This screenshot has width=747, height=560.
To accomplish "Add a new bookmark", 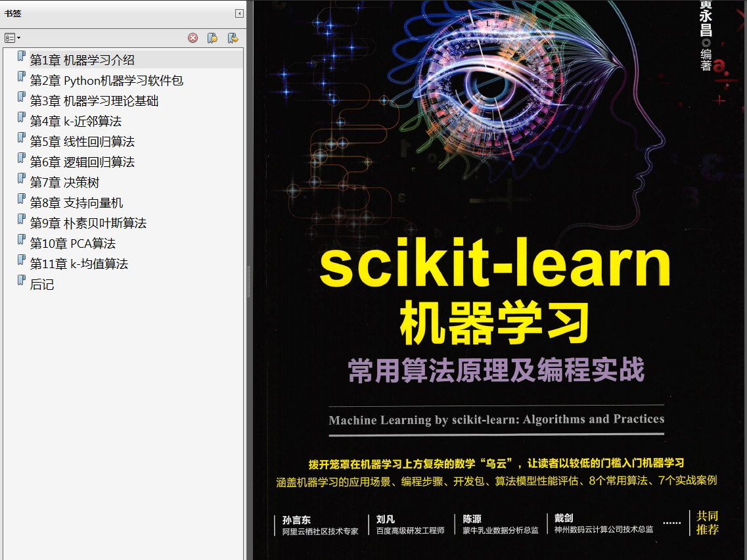I will (212, 38).
